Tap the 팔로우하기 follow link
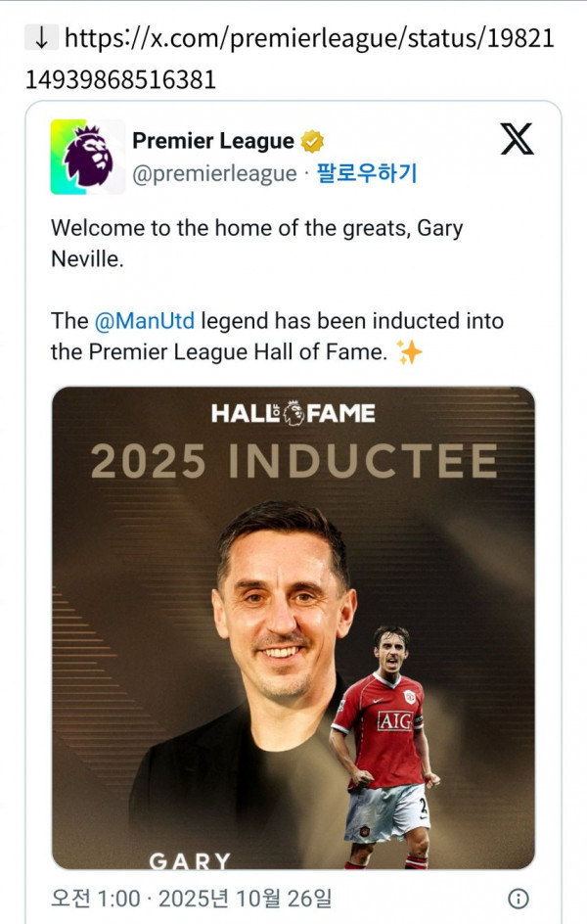This screenshot has height=924, width=587. pos(368,173)
